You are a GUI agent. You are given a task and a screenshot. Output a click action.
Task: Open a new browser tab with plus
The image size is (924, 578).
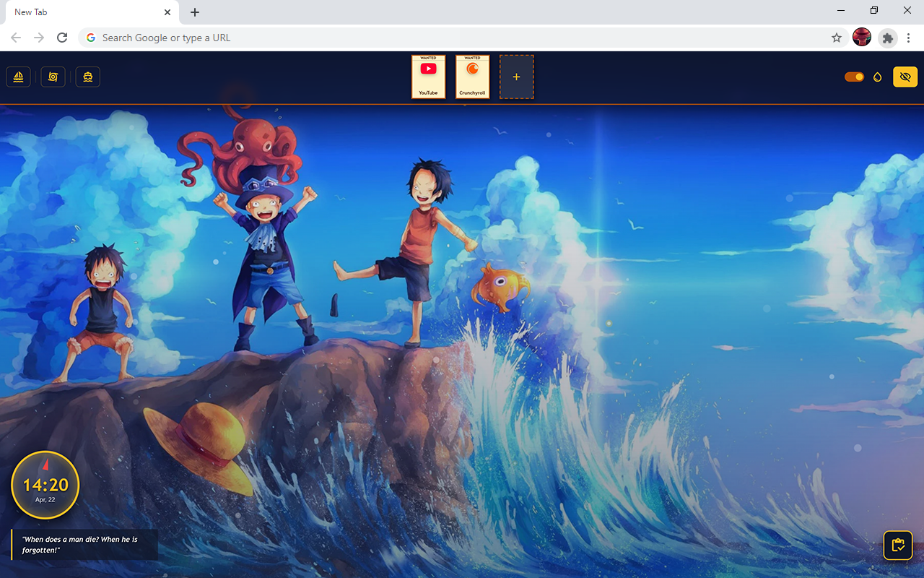(x=195, y=12)
